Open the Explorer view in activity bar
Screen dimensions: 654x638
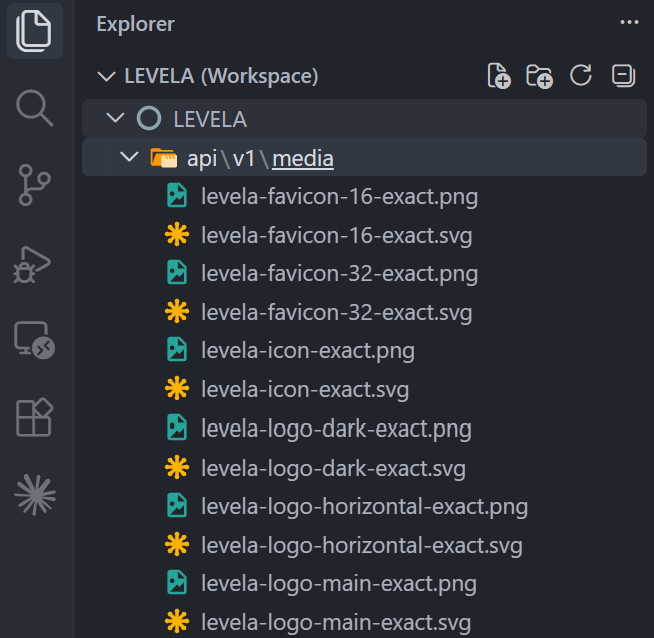click(35, 31)
